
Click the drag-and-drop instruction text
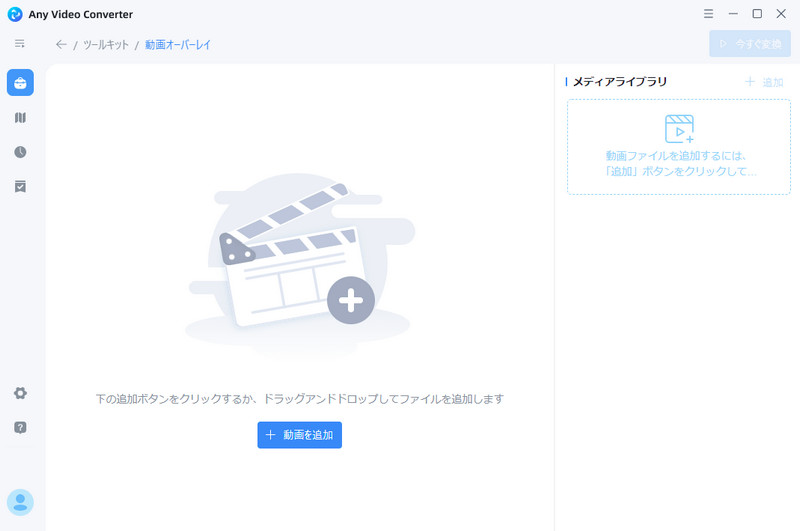300,399
